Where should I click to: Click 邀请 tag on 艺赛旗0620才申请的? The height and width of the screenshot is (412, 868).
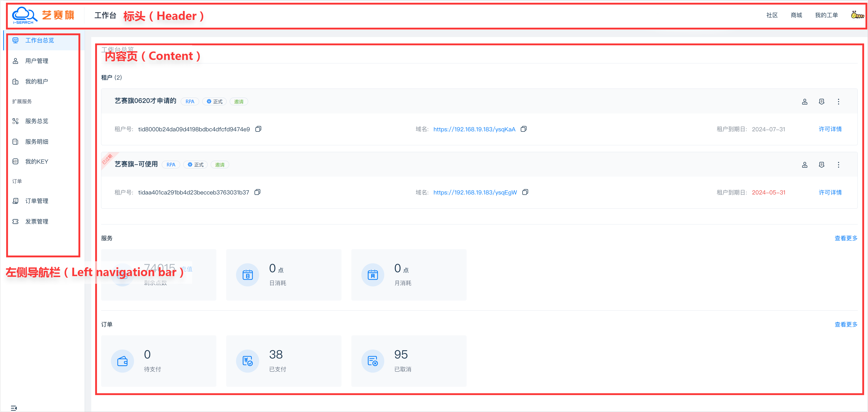(239, 102)
